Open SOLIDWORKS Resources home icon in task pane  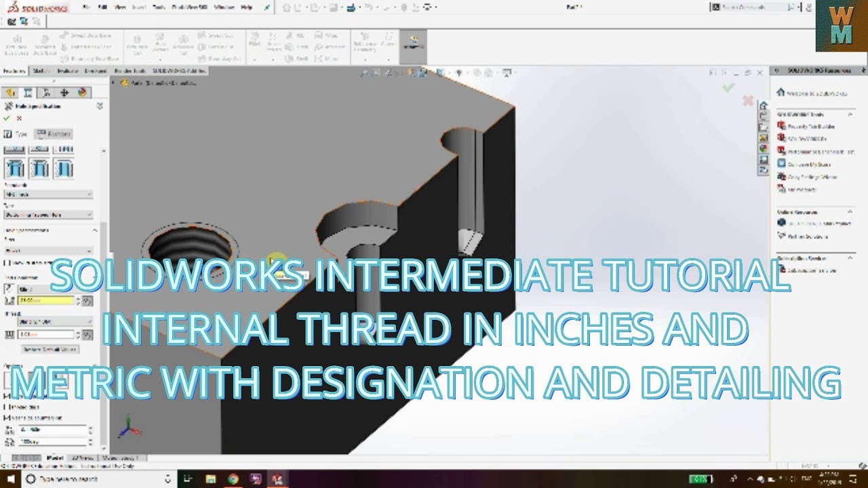[x=764, y=105]
